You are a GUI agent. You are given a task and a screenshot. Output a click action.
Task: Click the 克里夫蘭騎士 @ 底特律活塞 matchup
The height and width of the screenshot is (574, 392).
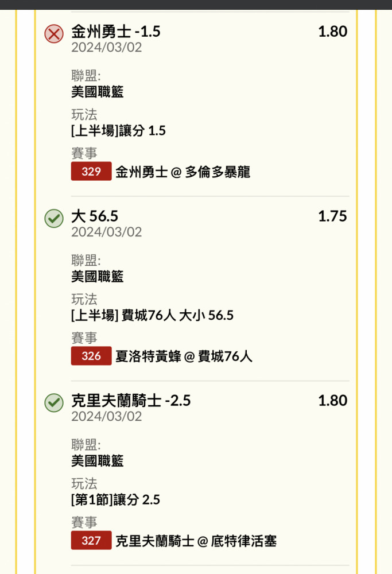196,541
